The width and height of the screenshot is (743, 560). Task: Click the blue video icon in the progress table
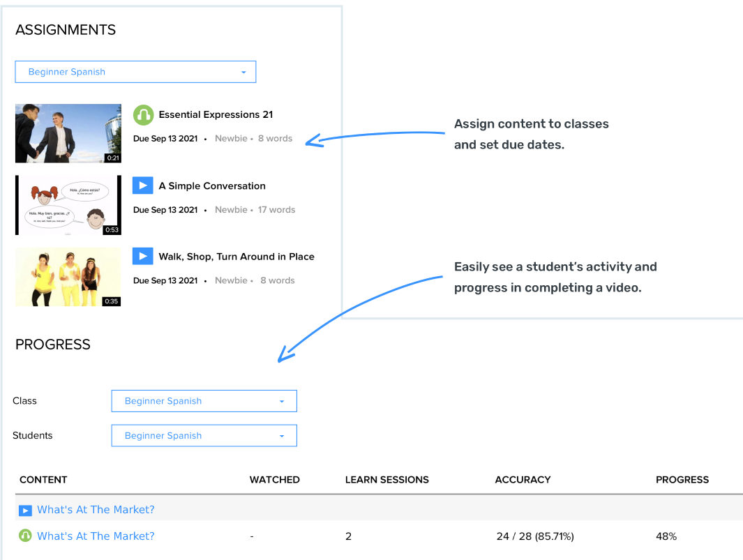click(25, 510)
